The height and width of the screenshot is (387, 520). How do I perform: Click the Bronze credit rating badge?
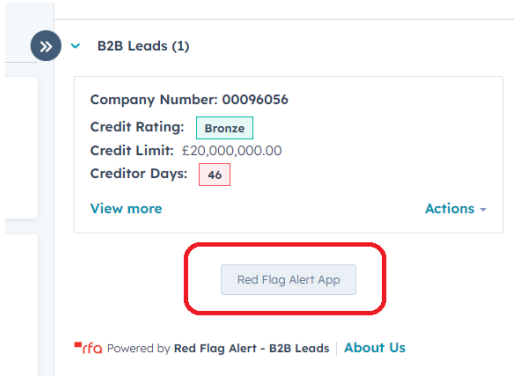225,128
